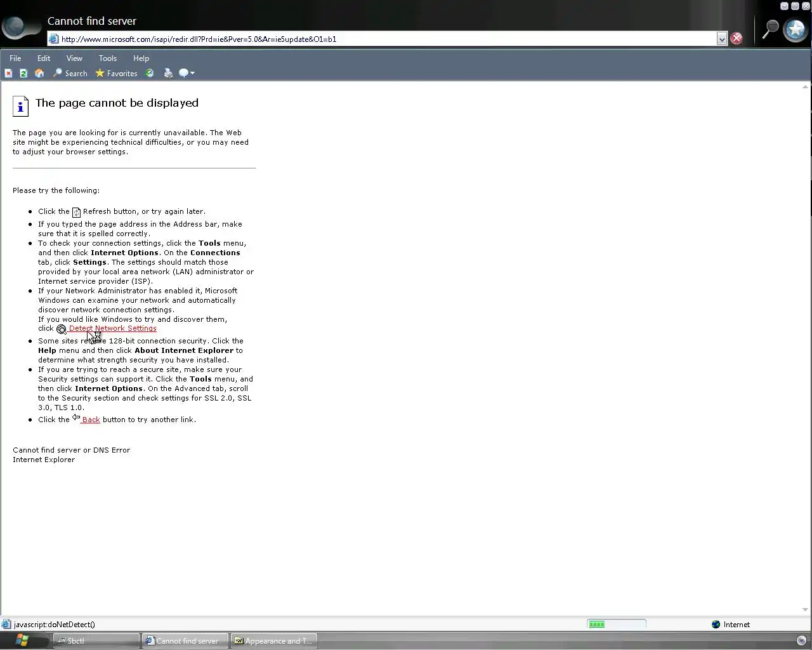This screenshot has width=812, height=650.
Task: Click the info icon beside page heading
Action: [x=20, y=106]
